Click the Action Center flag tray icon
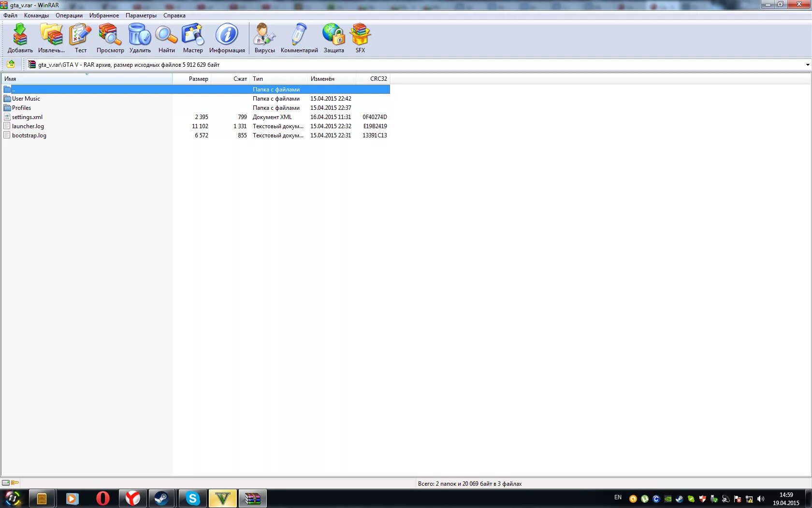Screen dimensions: 812x508 (x=738, y=499)
